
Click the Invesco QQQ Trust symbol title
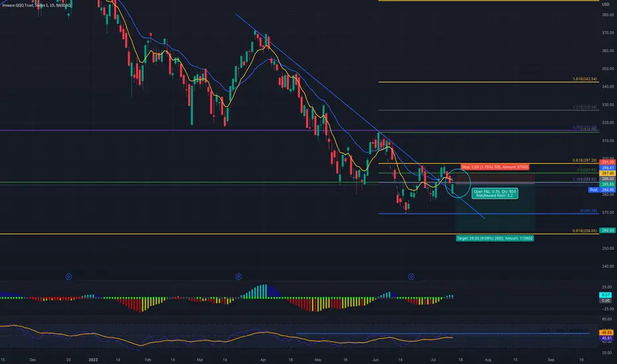tap(36, 5)
